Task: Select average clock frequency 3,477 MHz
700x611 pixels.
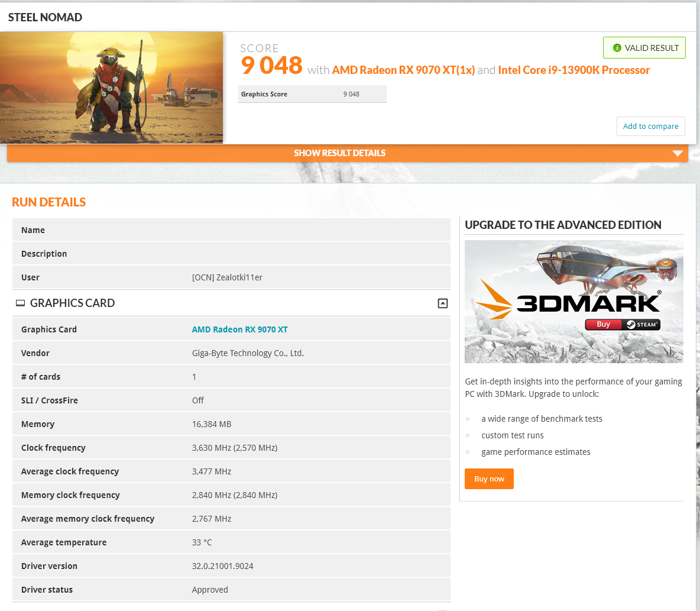Action: [x=212, y=471]
